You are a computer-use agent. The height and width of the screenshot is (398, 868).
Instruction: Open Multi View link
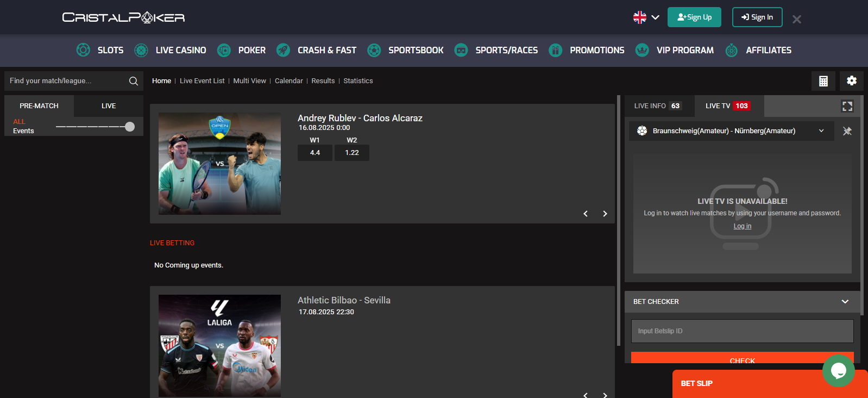pos(250,81)
